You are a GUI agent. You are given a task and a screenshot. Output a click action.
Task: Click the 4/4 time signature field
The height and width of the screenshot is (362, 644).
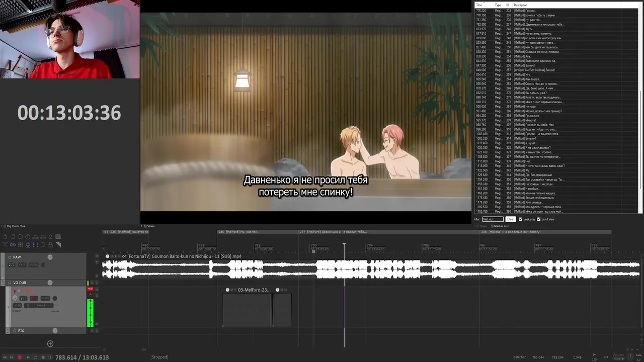(x=606, y=357)
